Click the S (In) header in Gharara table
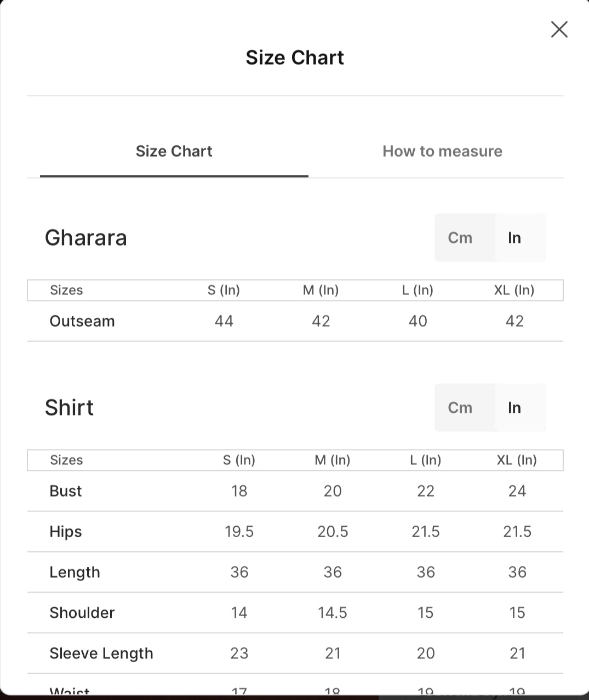 (x=224, y=290)
